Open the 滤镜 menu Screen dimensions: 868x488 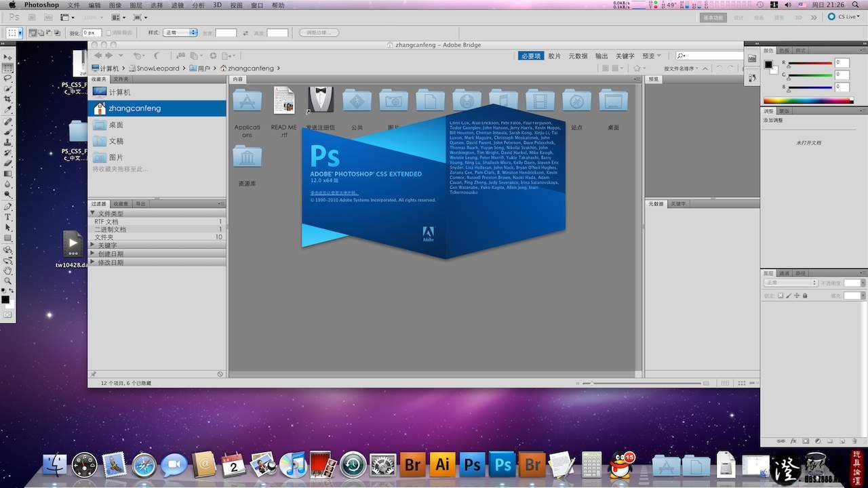pos(178,5)
